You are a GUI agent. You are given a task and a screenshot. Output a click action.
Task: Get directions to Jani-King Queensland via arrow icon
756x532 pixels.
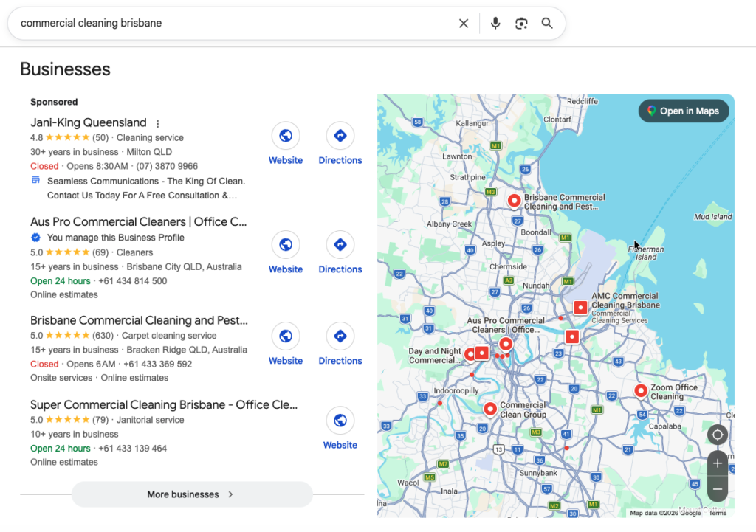click(x=340, y=136)
